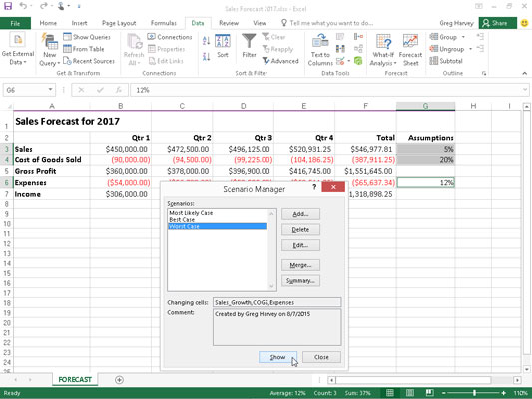
Task: Click the Add... scenario button
Action: pyautogui.click(x=300, y=214)
